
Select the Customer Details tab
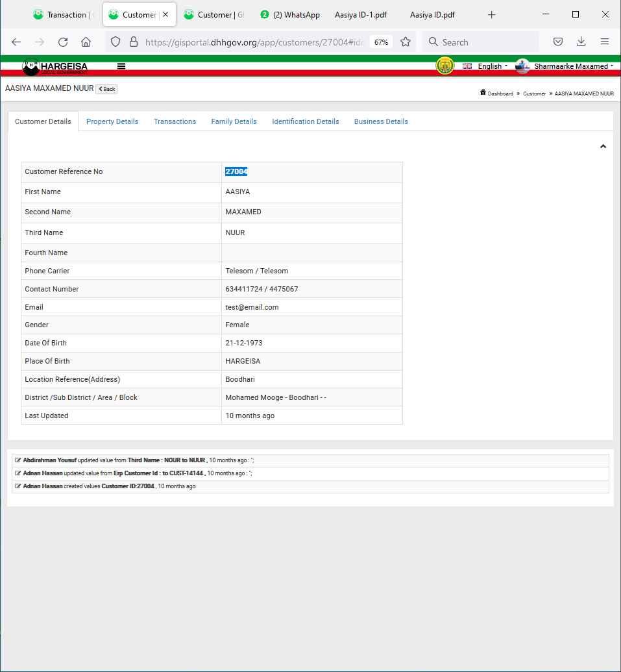tap(43, 121)
